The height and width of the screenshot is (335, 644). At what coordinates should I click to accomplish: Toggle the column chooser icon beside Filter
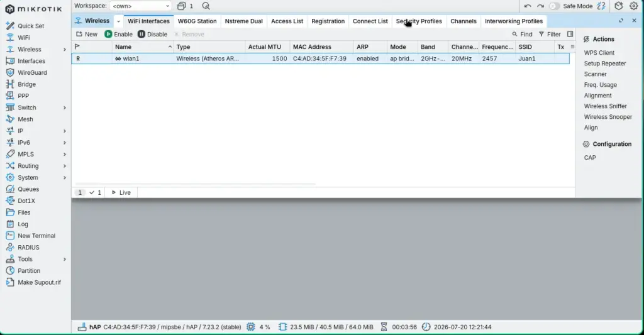click(x=570, y=34)
